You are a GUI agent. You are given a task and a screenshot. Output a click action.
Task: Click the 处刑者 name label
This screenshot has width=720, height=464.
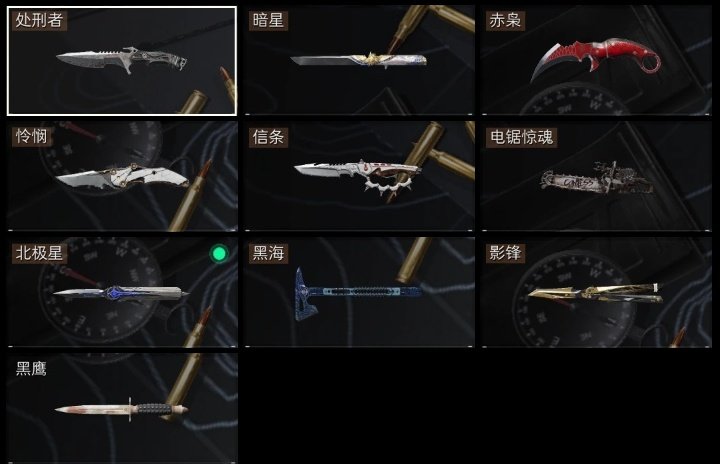coord(39,20)
